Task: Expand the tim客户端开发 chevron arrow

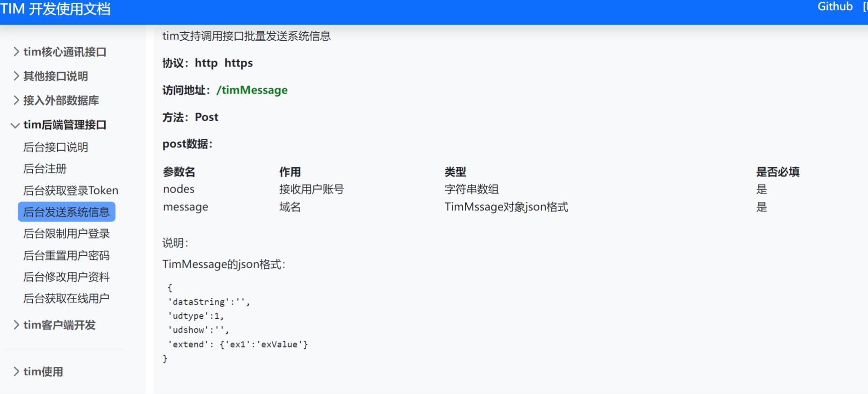Action: coord(16,325)
